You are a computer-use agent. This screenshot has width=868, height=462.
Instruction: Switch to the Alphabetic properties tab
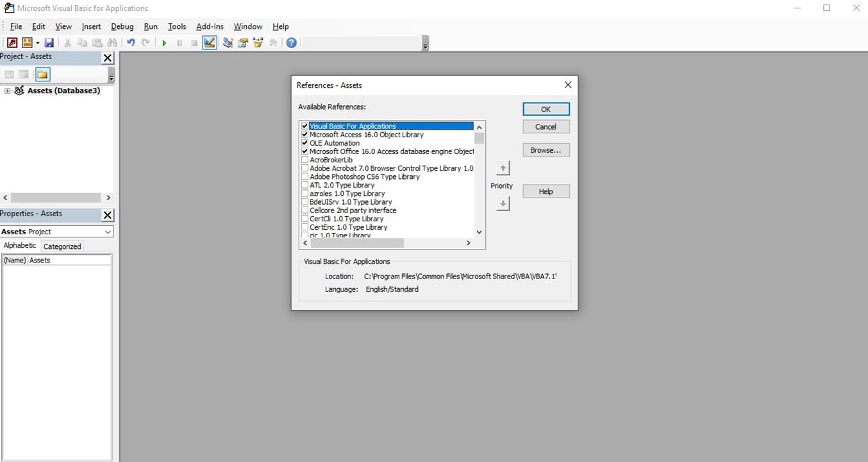(21, 246)
